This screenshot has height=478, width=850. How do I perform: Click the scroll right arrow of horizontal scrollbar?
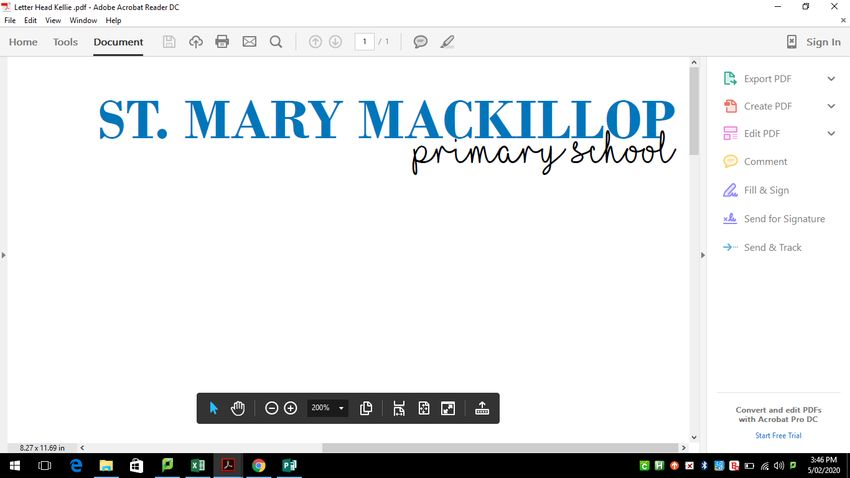684,448
